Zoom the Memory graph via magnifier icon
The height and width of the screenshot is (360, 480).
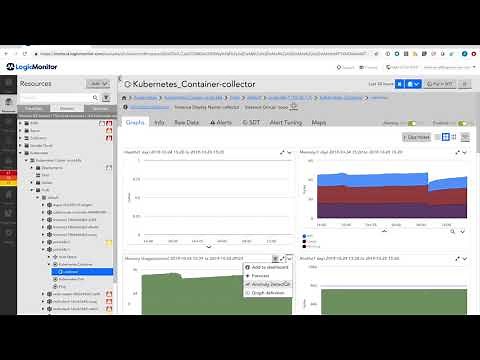(453, 231)
